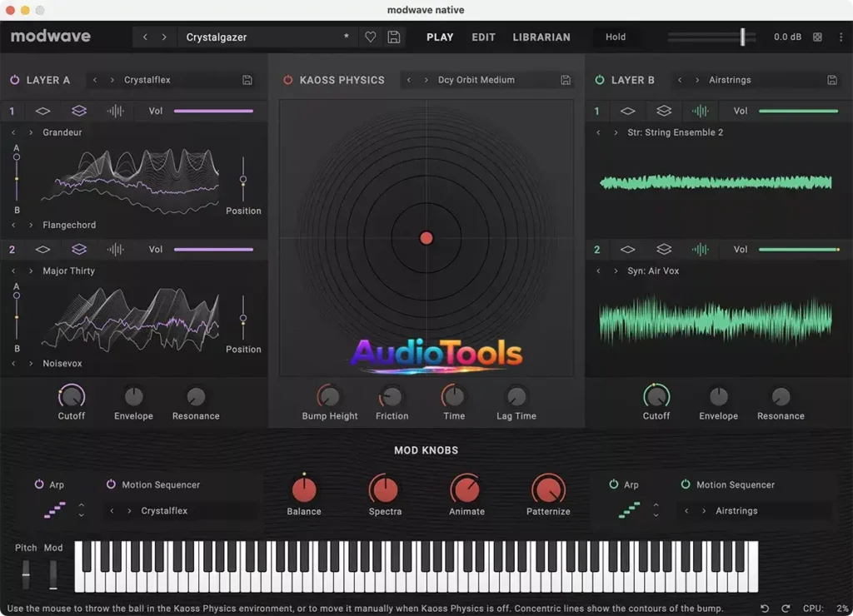Click the previous arrow beside the Noisevox wavetable
The width and height of the screenshot is (853, 616).
(x=15, y=363)
